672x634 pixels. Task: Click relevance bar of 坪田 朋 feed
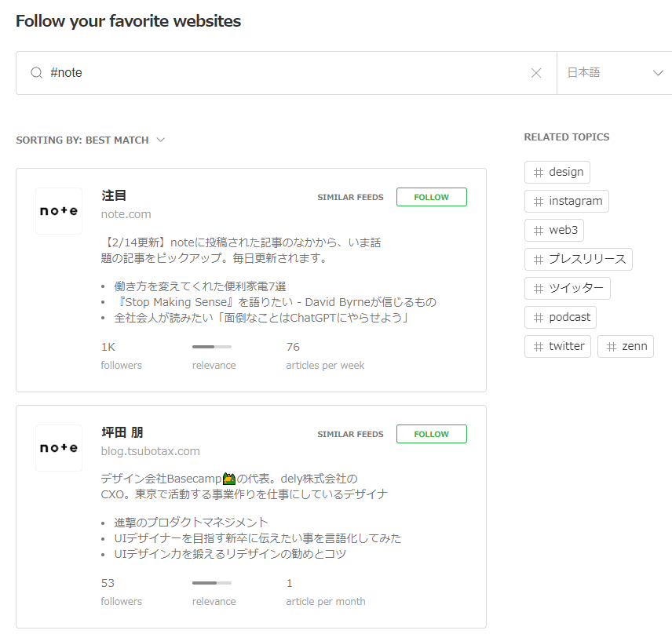[212, 583]
